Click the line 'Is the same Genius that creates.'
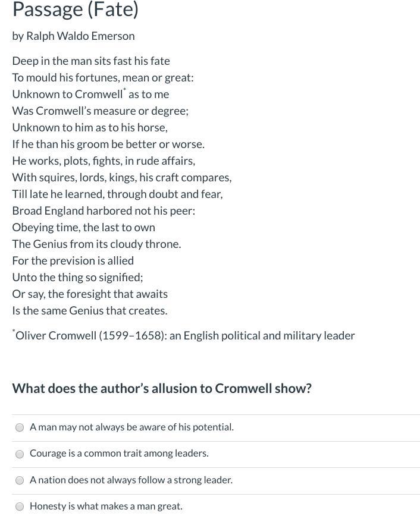 click(90, 310)
